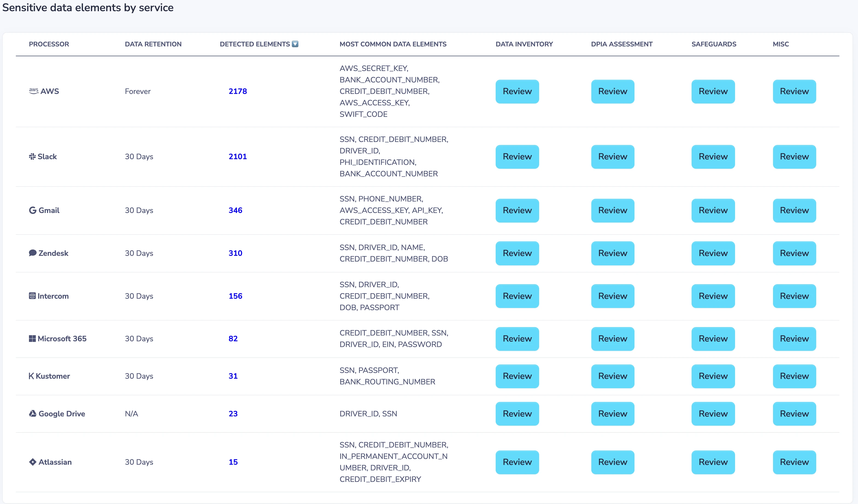Click the Microsoft 365 windows icon
Image resolution: width=858 pixels, height=504 pixels.
coord(32,339)
